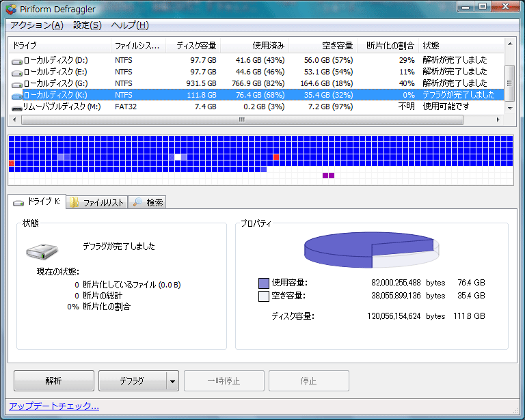This screenshot has height=420, width=525.
Task: Sort by the ファイルシス... column header
Action: tap(138, 46)
